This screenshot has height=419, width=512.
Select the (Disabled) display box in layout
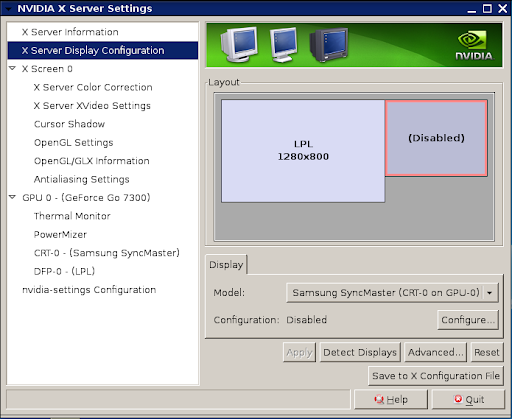[436, 138]
